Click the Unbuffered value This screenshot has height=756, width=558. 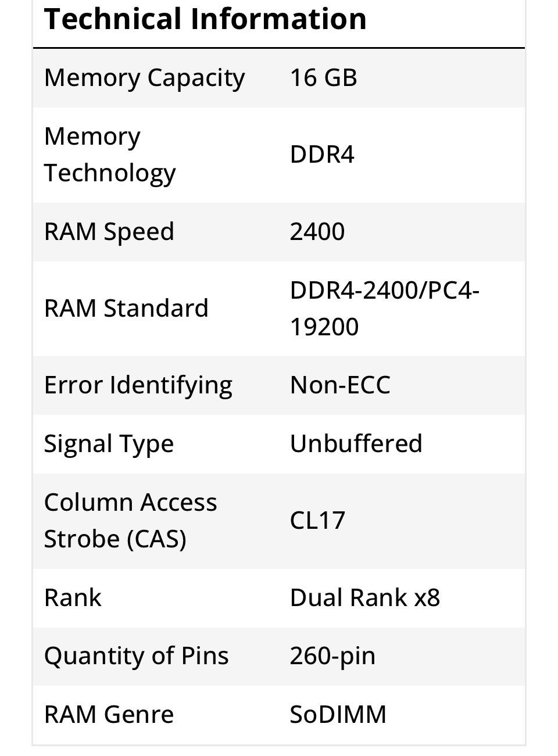(356, 444)
